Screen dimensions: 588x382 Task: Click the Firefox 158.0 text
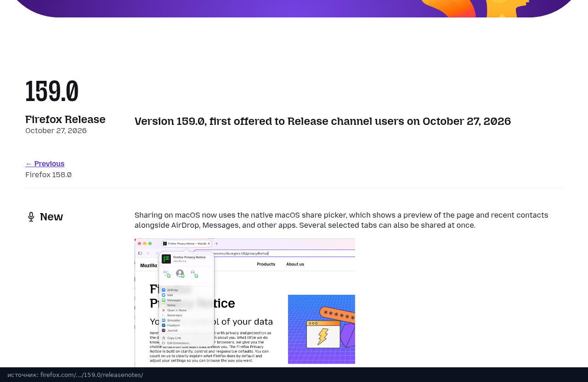48,175
